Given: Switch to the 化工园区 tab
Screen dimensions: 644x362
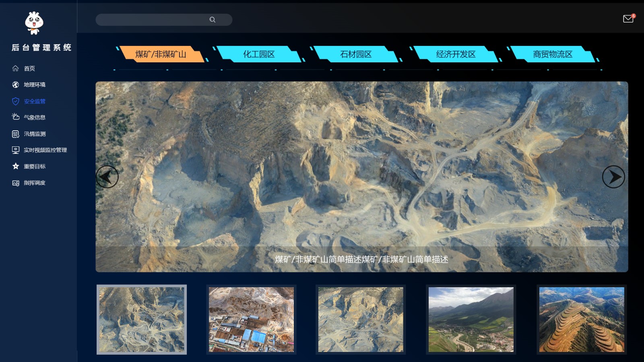Looking at the screenshot, I should coord(259,54).
